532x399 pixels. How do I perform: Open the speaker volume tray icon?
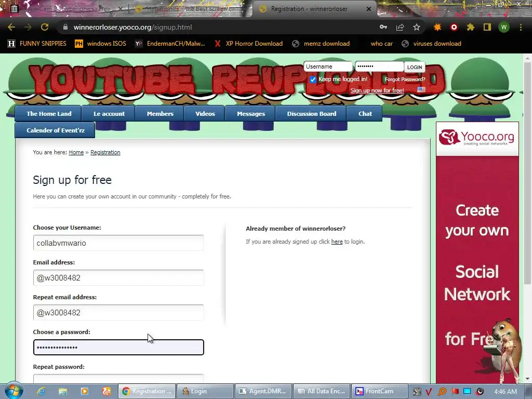(x=480, y=392)
